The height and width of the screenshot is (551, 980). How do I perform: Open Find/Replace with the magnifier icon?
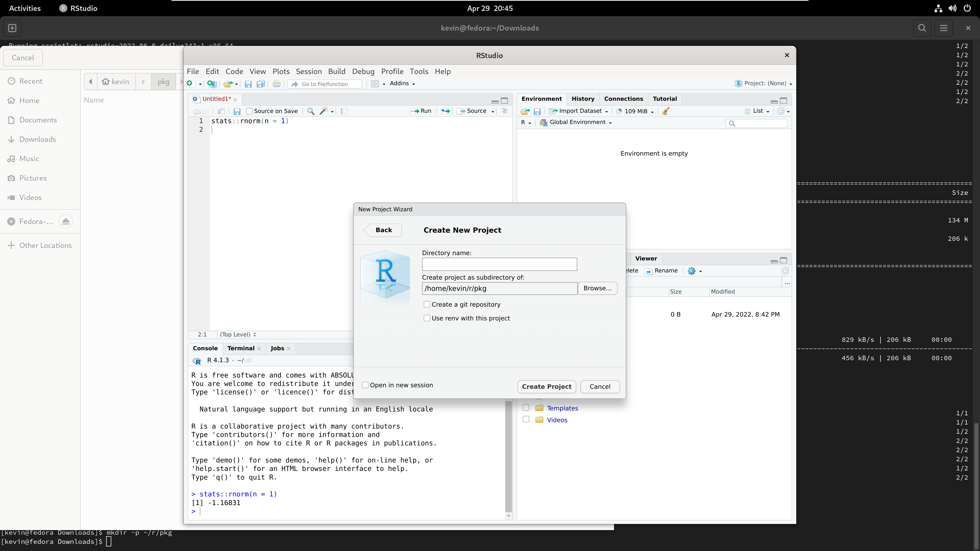(x=311, y=111)
